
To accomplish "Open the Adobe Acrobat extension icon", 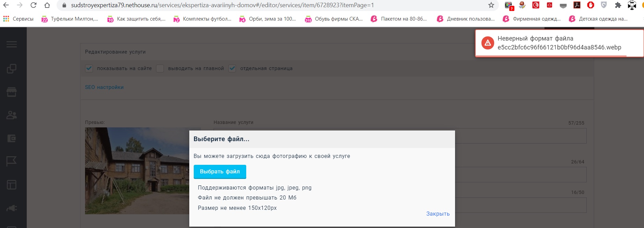I will pyautogui.click(x=577, y=5).
